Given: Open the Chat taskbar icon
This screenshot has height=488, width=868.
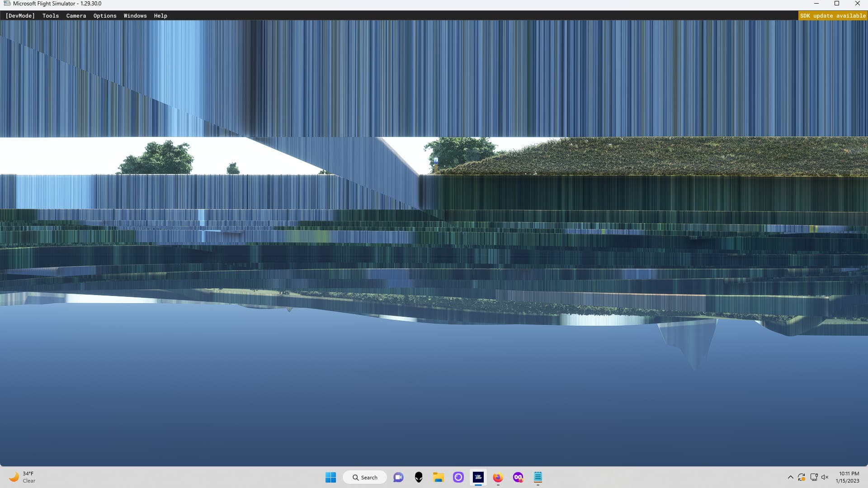Looking at the screenshot, I should coord(398,477).
